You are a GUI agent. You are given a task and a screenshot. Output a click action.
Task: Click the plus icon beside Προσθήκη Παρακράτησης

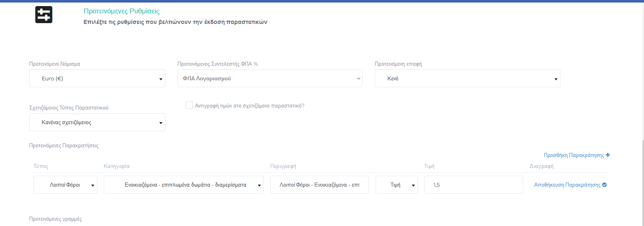[608, 155]
